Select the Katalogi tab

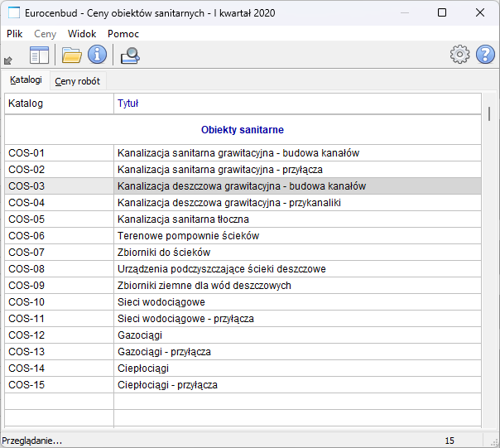26,80
